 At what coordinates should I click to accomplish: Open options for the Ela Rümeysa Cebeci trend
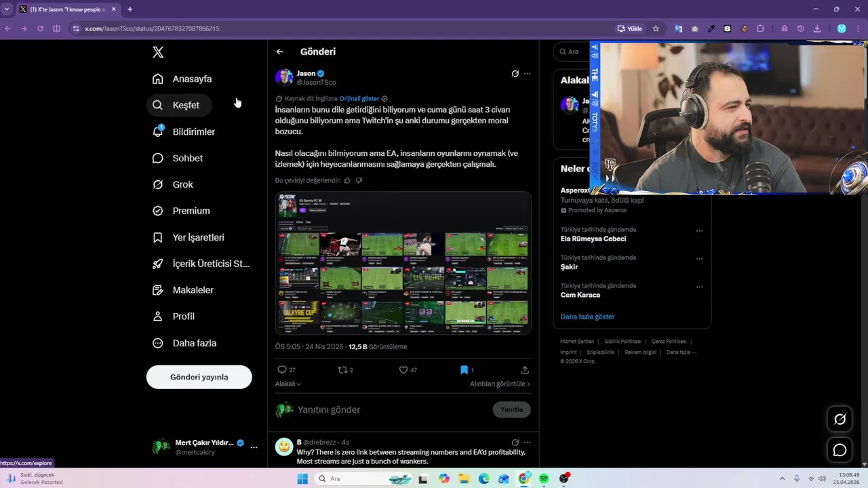[699, 231]
